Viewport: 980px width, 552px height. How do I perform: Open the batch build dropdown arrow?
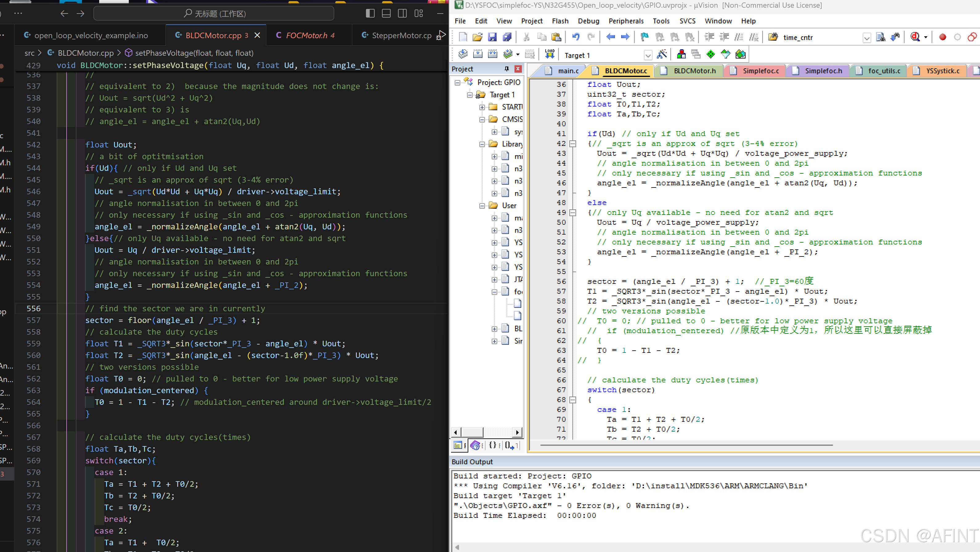pos(517,54)
